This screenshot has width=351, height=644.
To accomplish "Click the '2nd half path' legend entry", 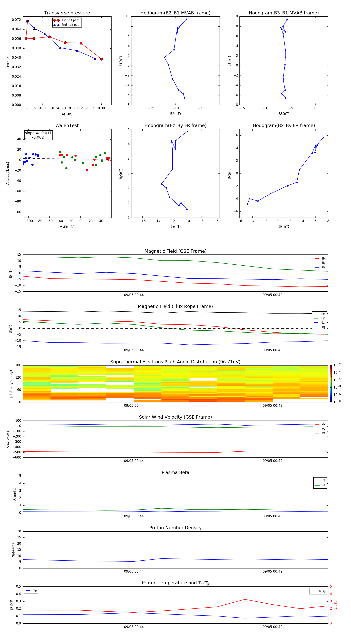I will tap(67, 25).
